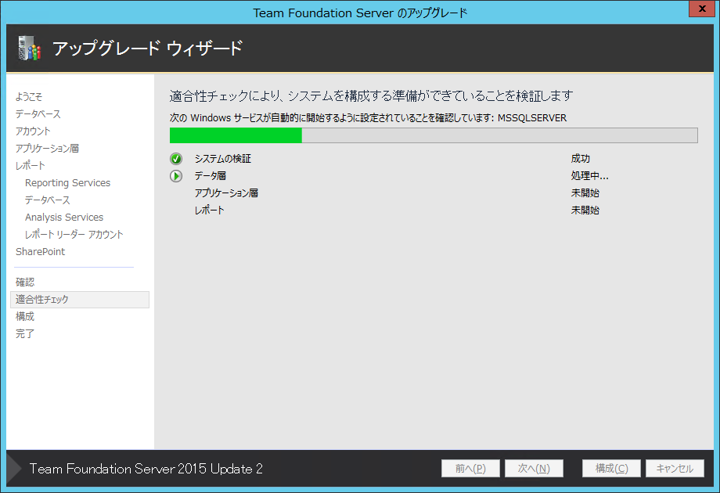
Task: Click the MSSQLSERVER service status message
Action: (368, 118)
